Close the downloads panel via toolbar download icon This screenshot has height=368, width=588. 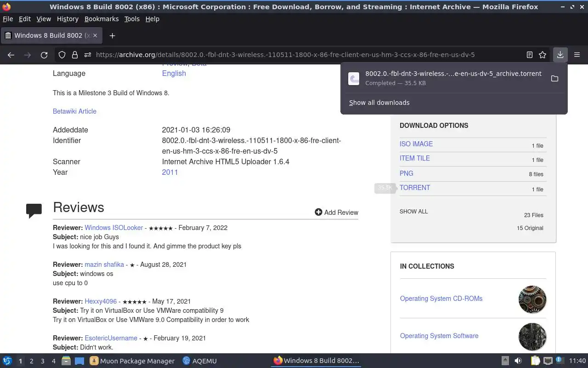pos(560,55)
